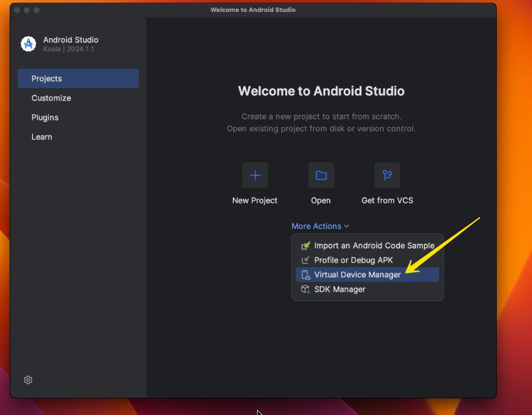Click the Profile or Debug APK icon
Image resolution: width=532 pixels, height=415 pixels.
[x=306, y=260]
